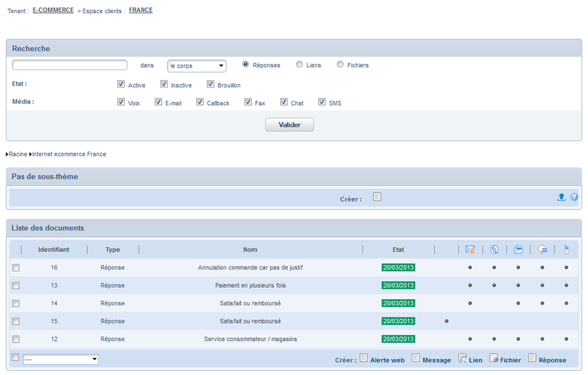The height and width of the screenshot is (375, 588).
Task: Toggle the Callback media checkbox
Action: click(x=200, y=102)
